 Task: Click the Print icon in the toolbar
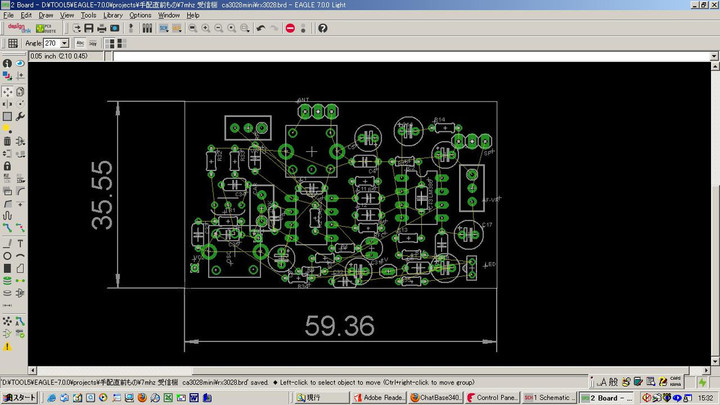click(102, 28)
